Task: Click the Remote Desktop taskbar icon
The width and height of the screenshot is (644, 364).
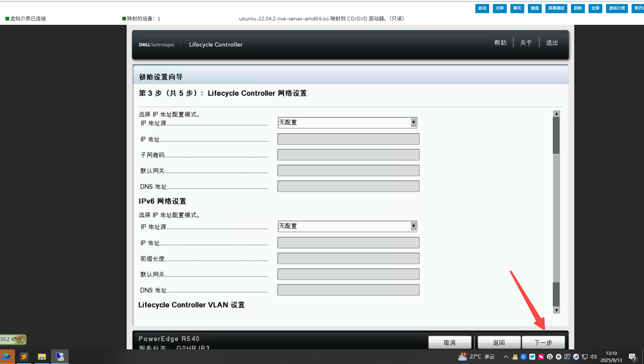Action: point(60,357)
